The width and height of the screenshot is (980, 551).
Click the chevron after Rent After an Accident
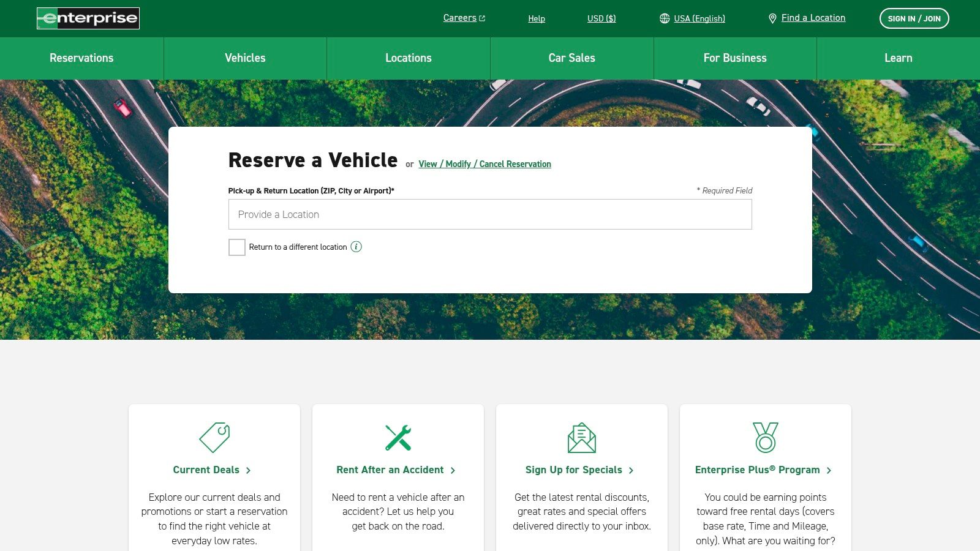[453, 470]
